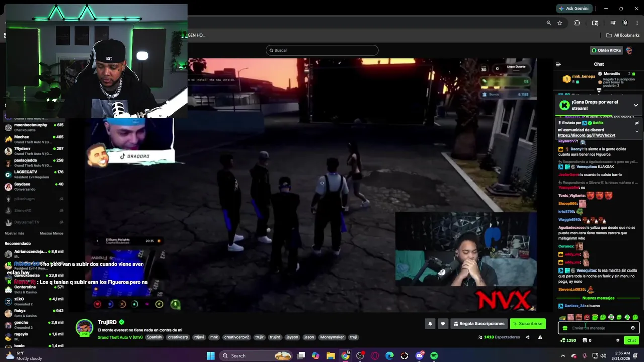This screenshot has height=362, width=644.
Task: Open Spotify from the taskbar
Action: [434, 356]
